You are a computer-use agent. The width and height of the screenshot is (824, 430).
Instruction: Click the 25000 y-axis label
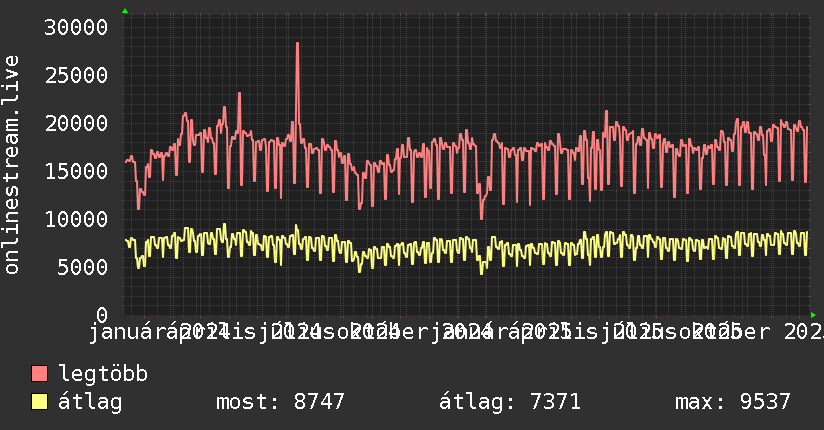click(x=76, y=76)
